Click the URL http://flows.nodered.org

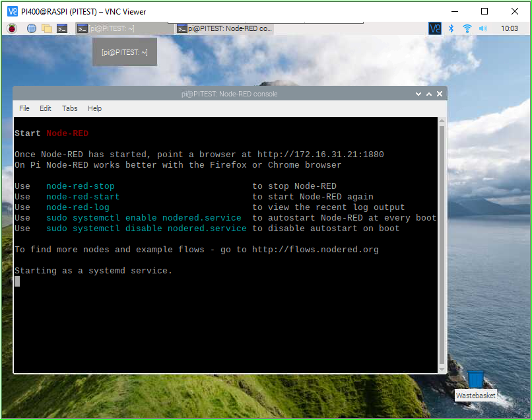coord(316,250)
